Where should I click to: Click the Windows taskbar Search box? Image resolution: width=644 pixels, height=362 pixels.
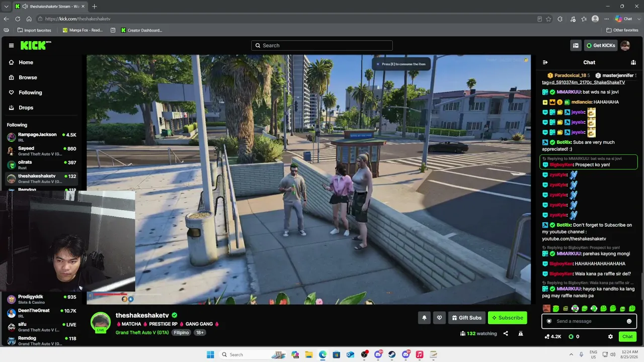[x=253, y=354]
